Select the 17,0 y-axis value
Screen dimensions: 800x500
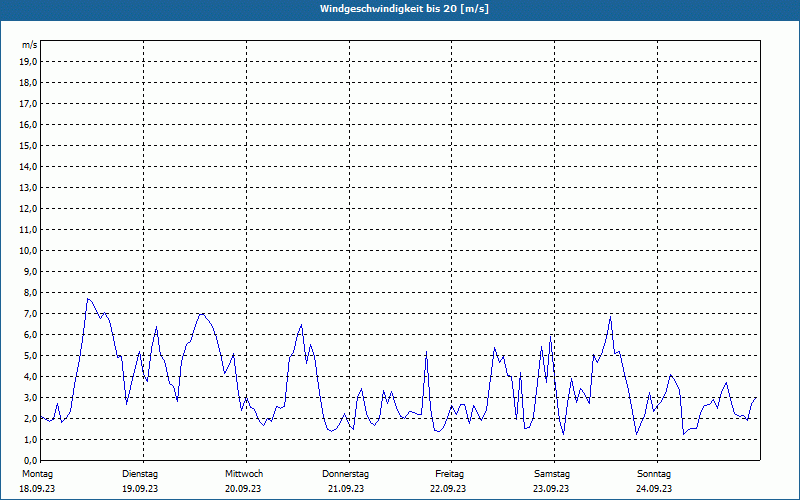29,104
